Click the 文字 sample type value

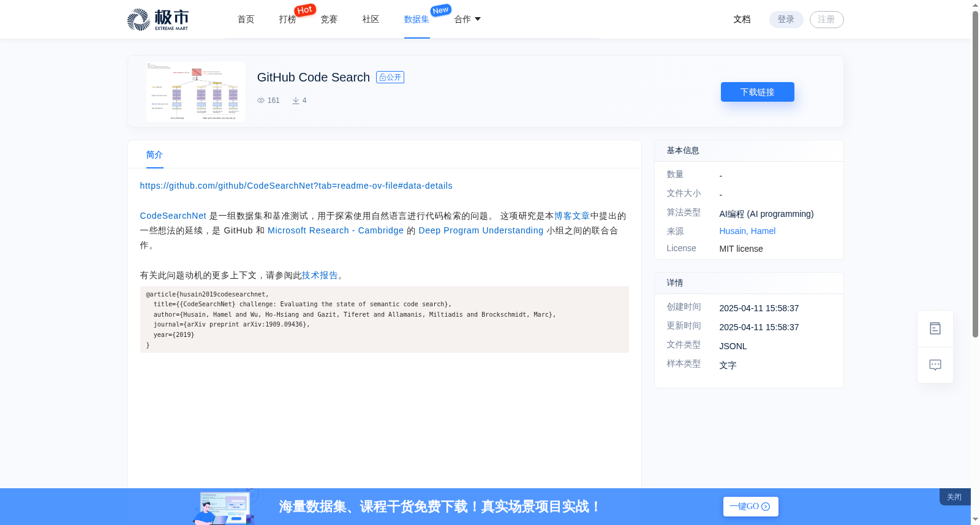click(x=728, y=365)
